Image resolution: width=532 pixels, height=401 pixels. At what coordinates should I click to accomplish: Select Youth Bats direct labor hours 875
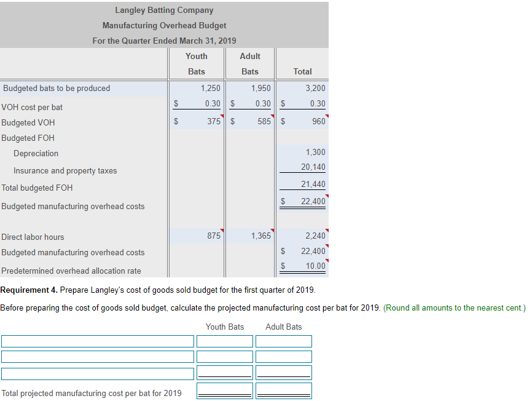(x=197, y=236)
